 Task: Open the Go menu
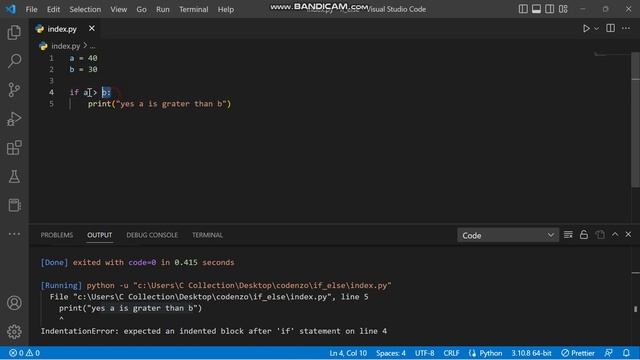click(141, 9)
